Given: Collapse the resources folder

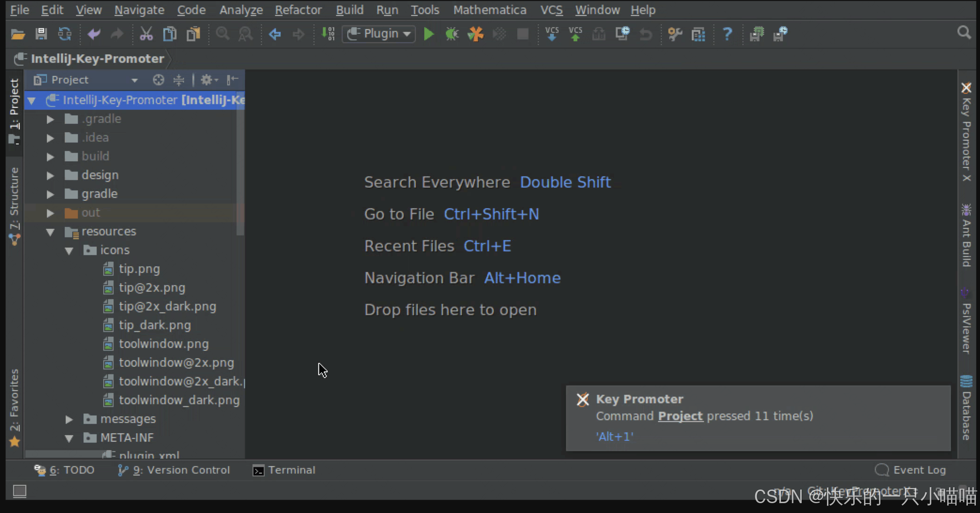Looking at the screenshot, I should click(50, 232).
